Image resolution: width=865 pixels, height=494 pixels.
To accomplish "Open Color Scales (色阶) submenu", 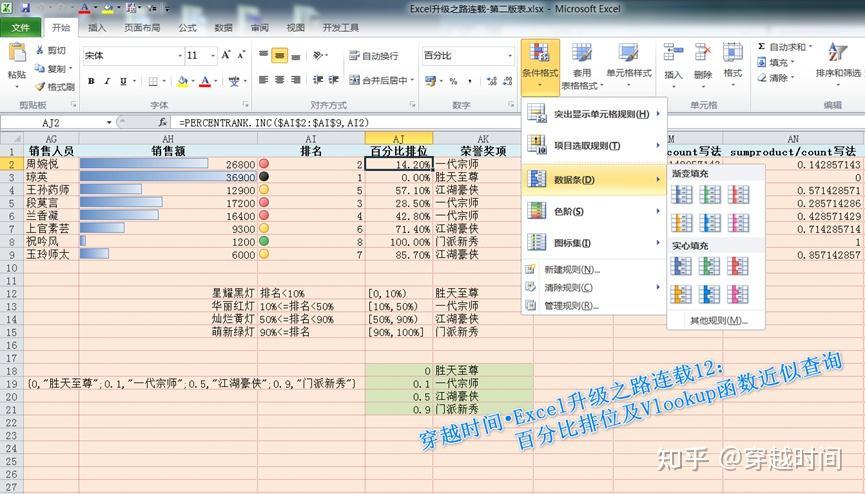I will pyautogui.click(x=594, y=211).
